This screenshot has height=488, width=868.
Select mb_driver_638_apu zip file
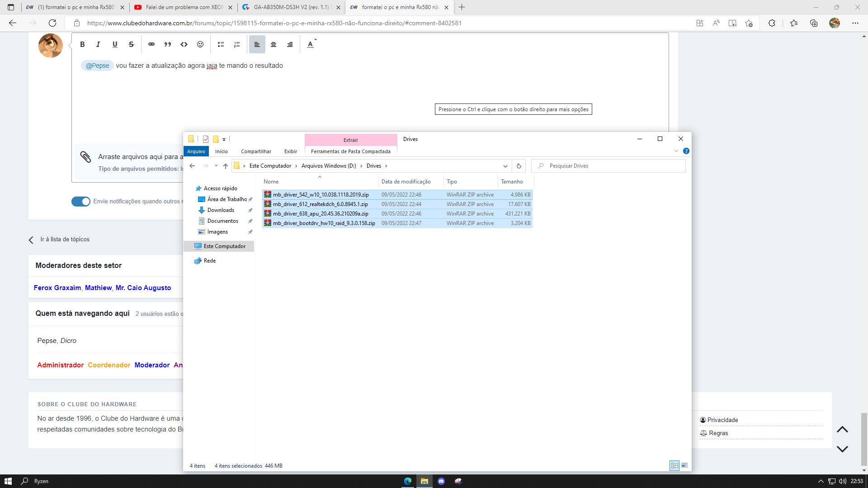[397, 214]
